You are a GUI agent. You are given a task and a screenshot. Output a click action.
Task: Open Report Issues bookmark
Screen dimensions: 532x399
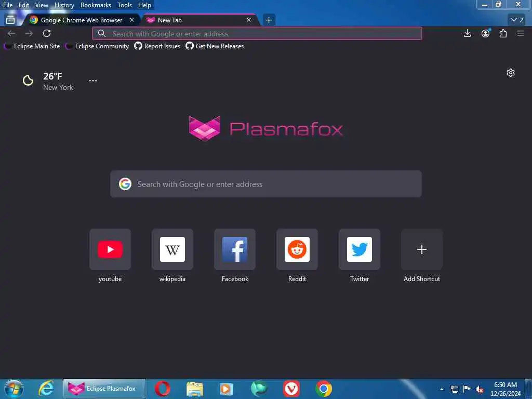(157, 46)
